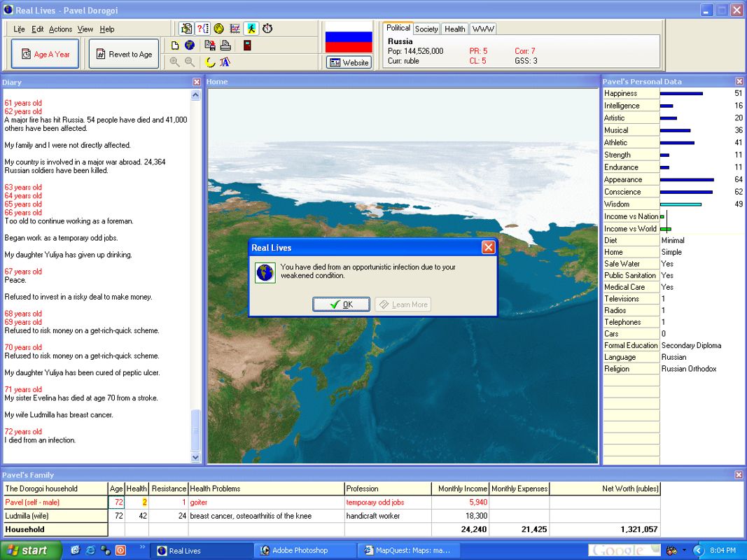This screenshot has width=747, height=560.
Task: Close the Diary panel
Action: [197, 82]
